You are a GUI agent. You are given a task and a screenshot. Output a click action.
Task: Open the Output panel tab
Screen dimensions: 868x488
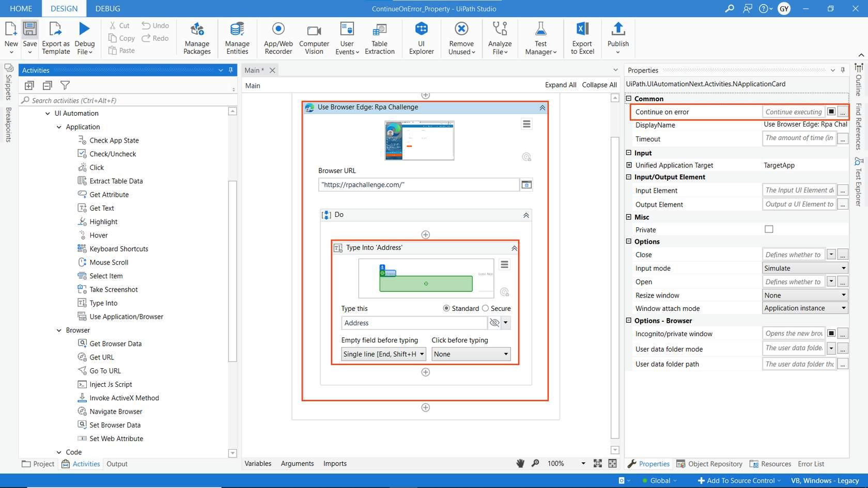pos(116,464)
